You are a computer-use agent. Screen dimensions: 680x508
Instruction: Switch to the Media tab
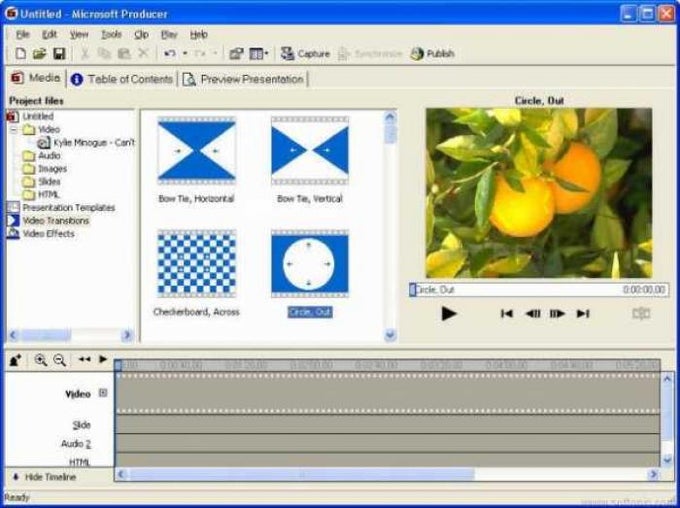point(36,78)
